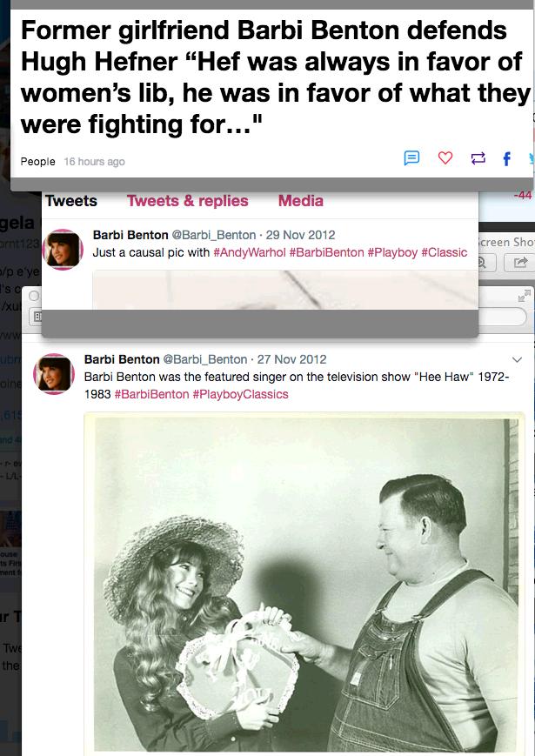Open the comment icon on the People article
This screenshot has width=535, height=756.
(411, 157)
